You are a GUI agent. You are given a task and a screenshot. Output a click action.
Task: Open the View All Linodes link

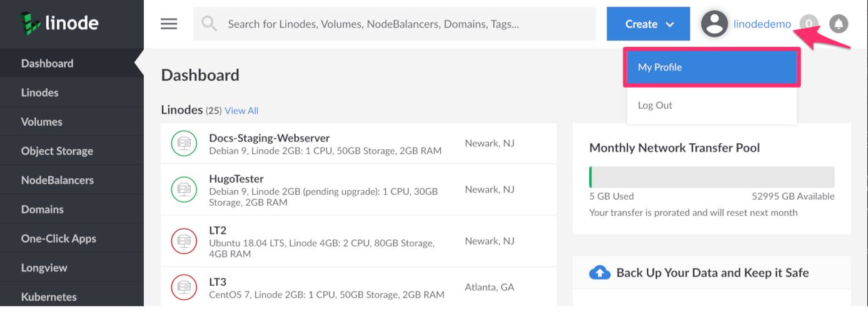pos(241,111)
